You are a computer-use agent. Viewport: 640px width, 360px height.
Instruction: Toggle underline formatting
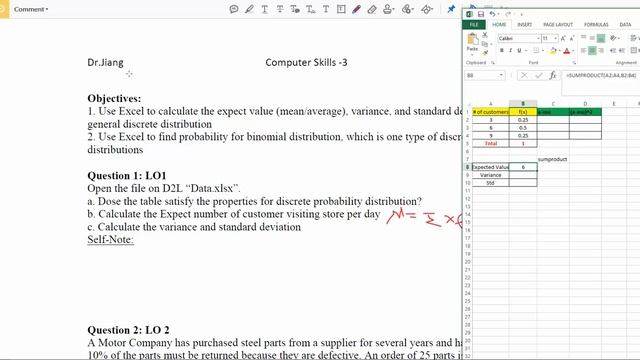519,51
